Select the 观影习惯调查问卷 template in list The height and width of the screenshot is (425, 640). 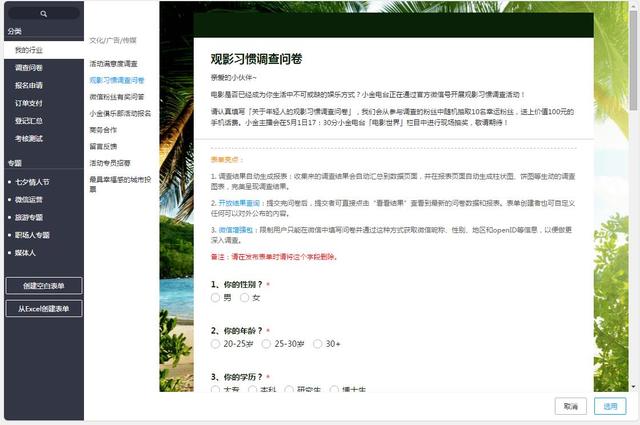point(117,80)
